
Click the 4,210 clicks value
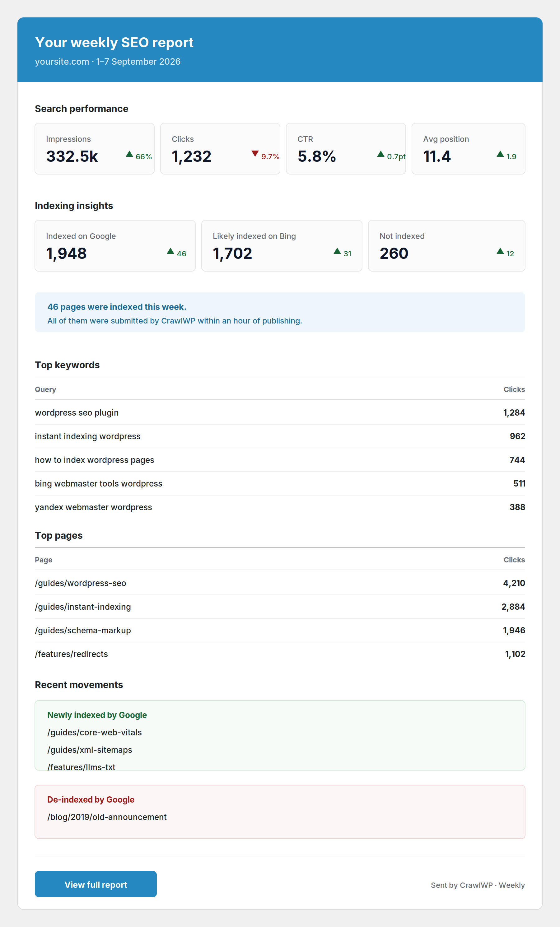point(514,583)
